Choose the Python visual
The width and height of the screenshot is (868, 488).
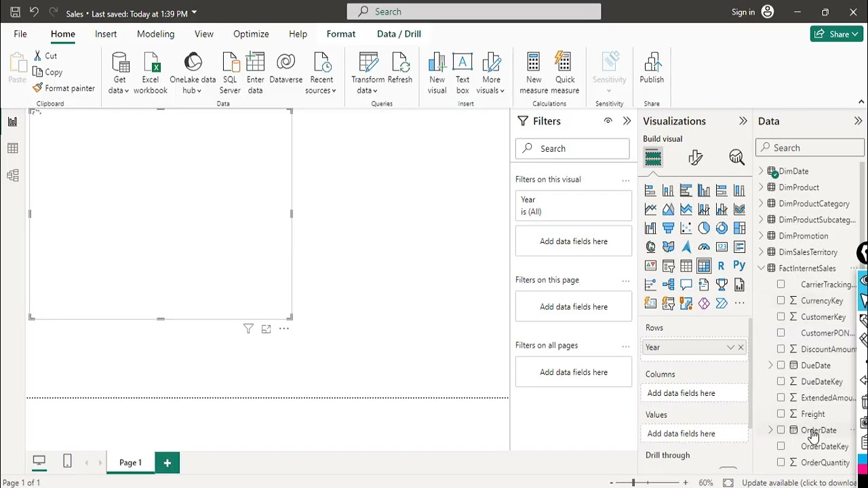[739, 266]
